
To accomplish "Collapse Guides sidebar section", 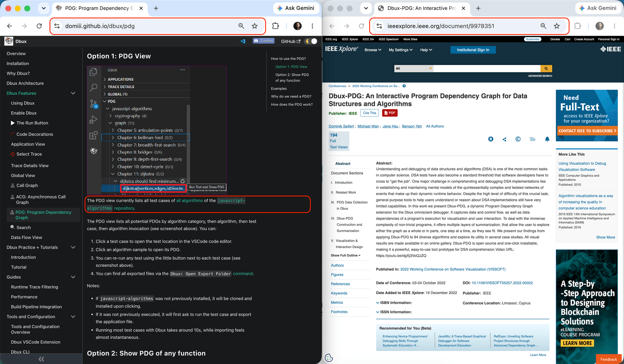I will coord(73,277).
